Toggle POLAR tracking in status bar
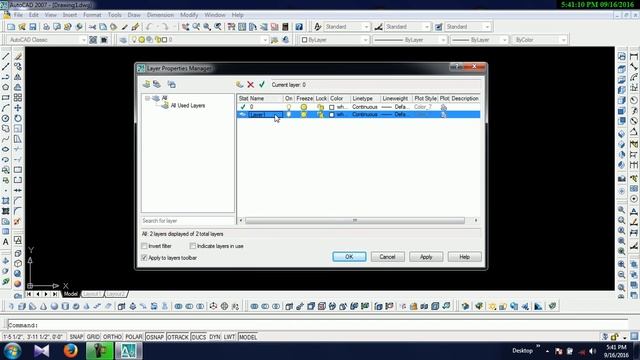This screenshot has width=640, height=360. (x=133, y=337)
